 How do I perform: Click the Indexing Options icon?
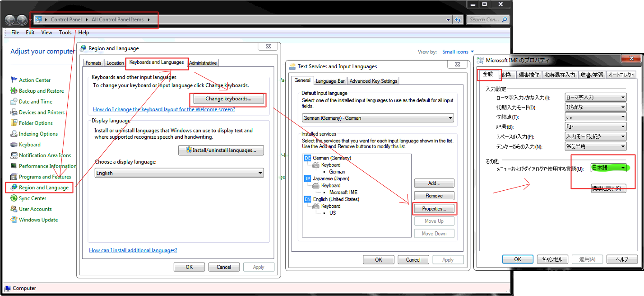click(14, 134)
